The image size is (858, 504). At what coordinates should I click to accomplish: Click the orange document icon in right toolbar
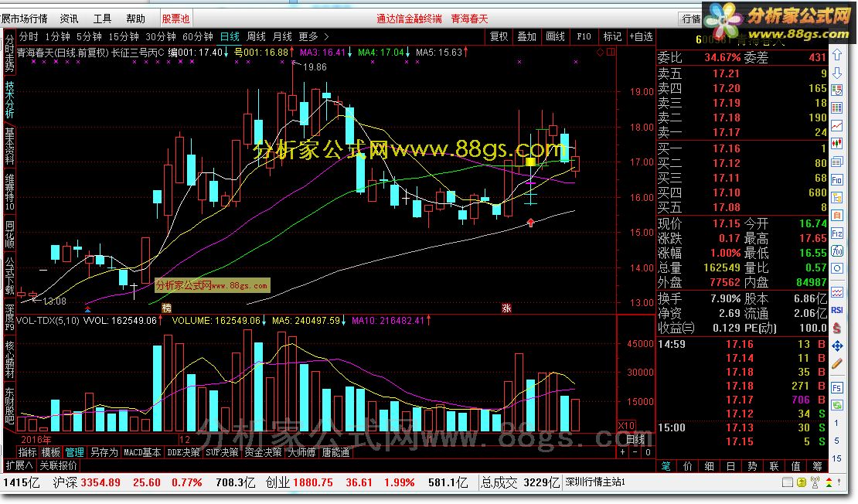836,215
